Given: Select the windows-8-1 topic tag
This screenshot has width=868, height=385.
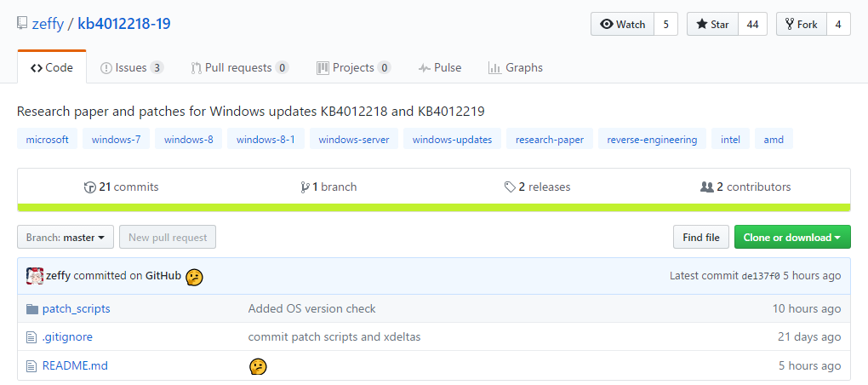Looking at the screenshot, I should [x=266, y=139].
